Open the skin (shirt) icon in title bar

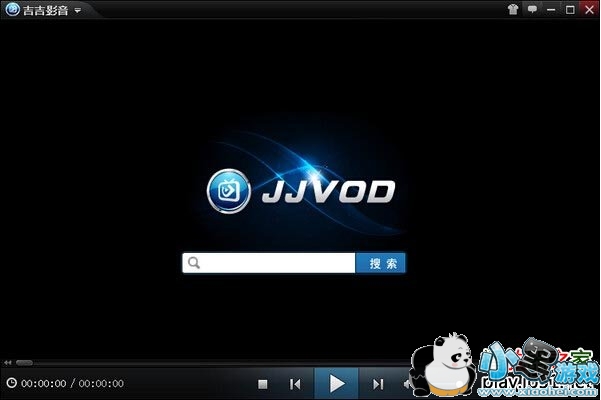pos(513,9)
